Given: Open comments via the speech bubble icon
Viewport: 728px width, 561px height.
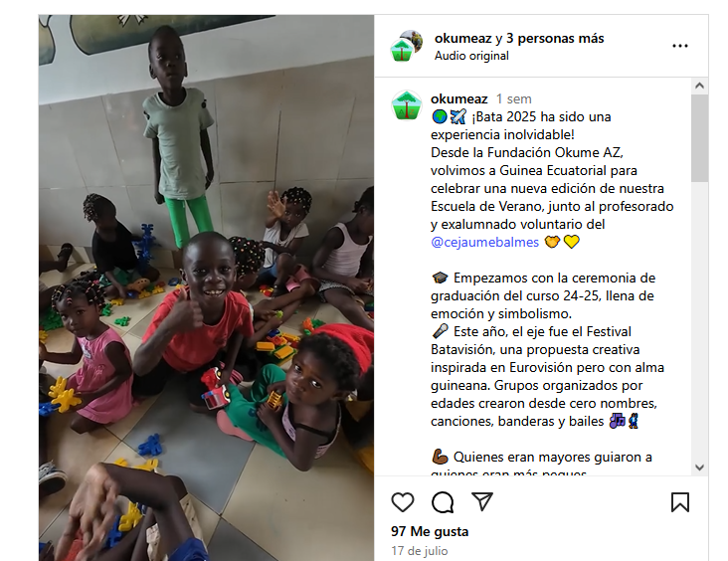Looking at the screenshot, I should pyautogui.click(x=443, y=502).
